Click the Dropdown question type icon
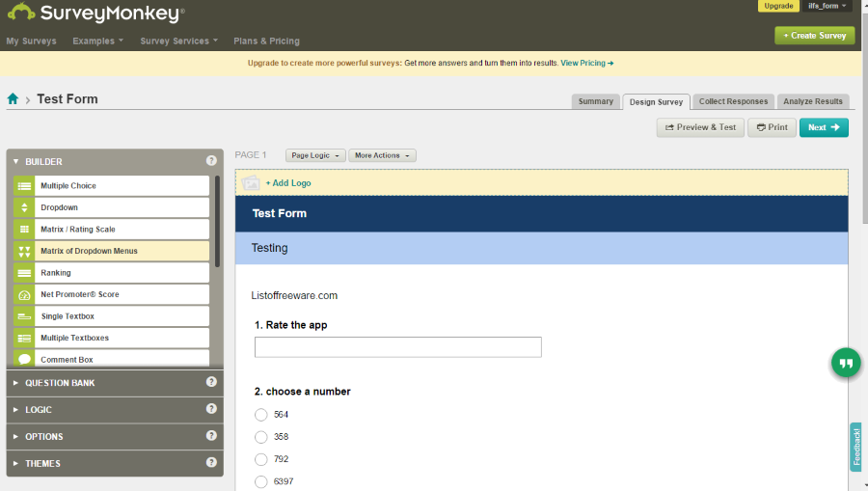Image resolution: width=868 pixels, height=491 pixels. (24, 207)
